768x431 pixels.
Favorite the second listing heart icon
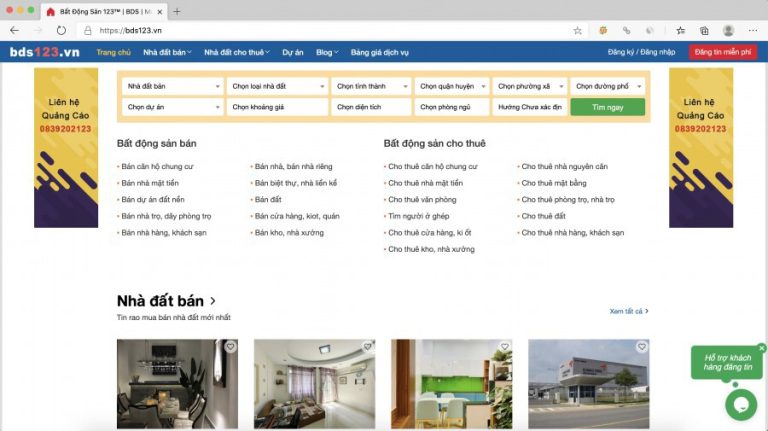[x=367, y=346]
